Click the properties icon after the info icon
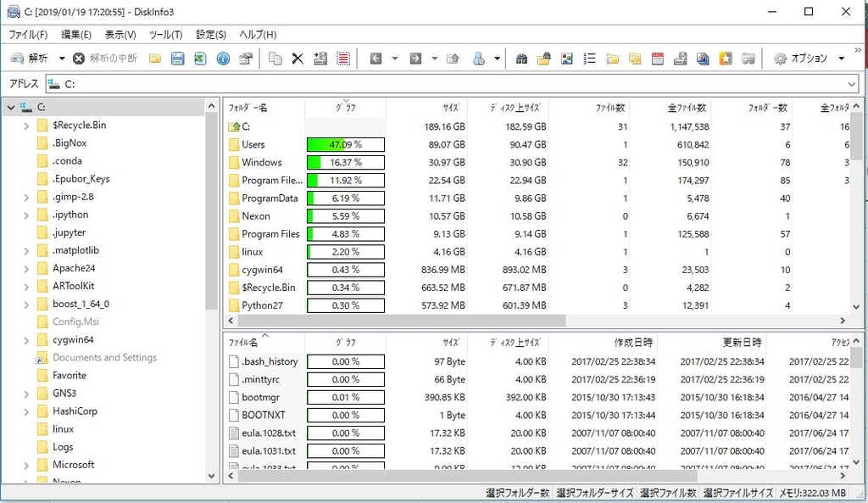Image resolution: width=868 pixels, height=503 pixels. 246,59
